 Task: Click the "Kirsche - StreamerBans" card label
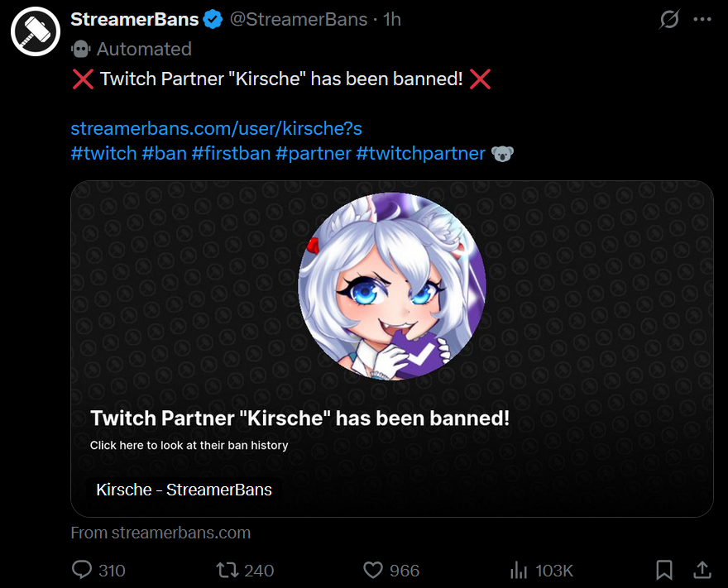184,490
